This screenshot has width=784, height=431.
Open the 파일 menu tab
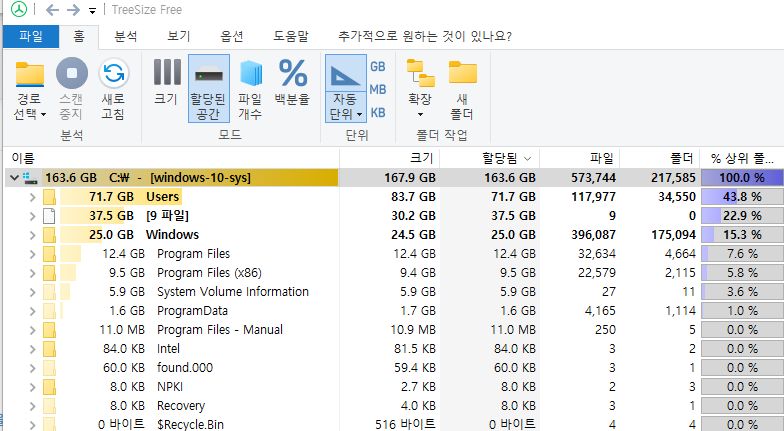[x=31, y=36]
